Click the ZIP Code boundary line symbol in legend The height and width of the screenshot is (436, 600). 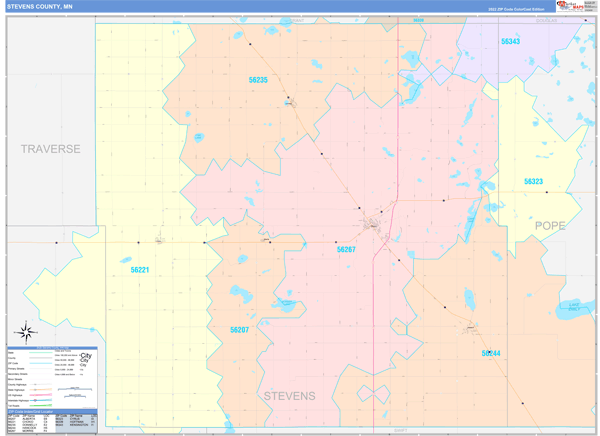click(x=42, y=362)
